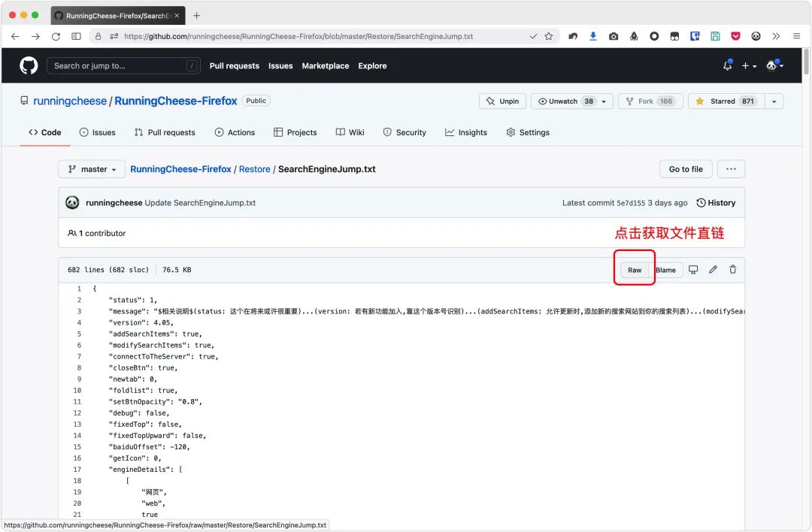Focus the Search or jump to field
812x532 pixels.
tap(123, 65)
